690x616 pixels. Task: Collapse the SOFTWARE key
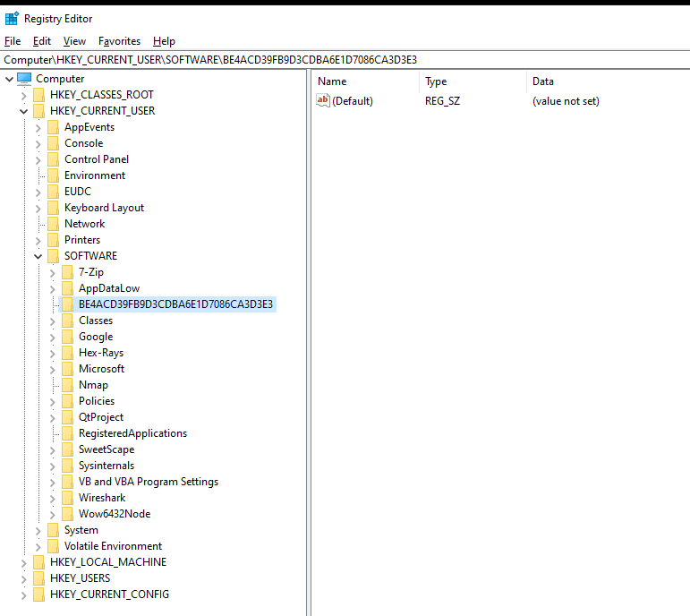[38, 256]
